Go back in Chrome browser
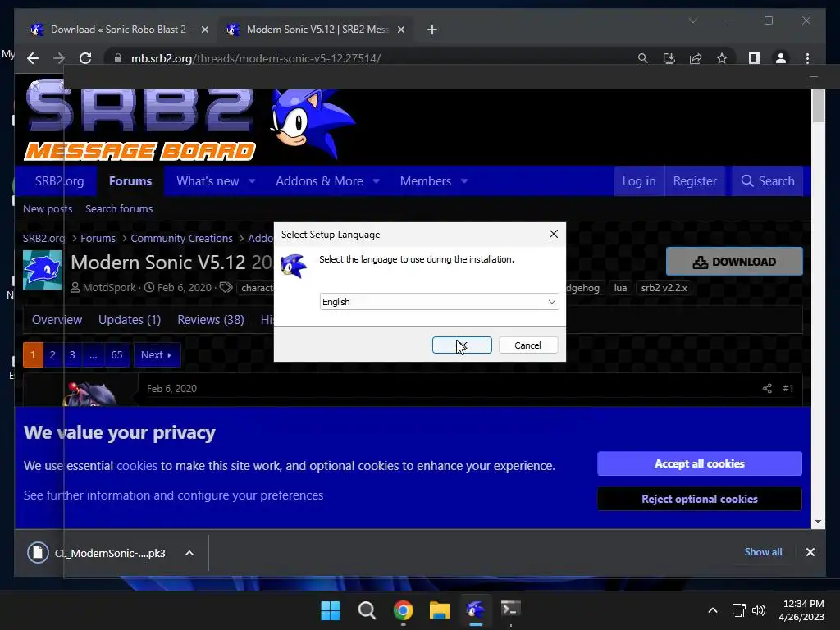 [33, 58]
